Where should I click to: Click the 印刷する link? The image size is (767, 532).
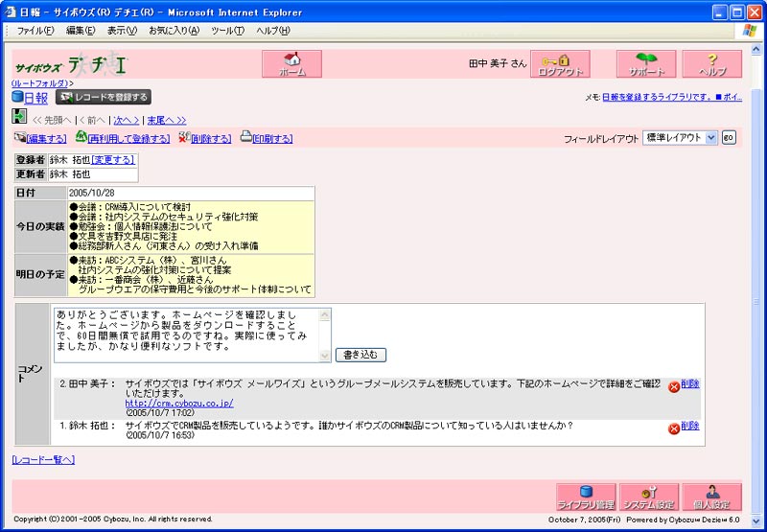pyautogui.click(x=272, y=139)
